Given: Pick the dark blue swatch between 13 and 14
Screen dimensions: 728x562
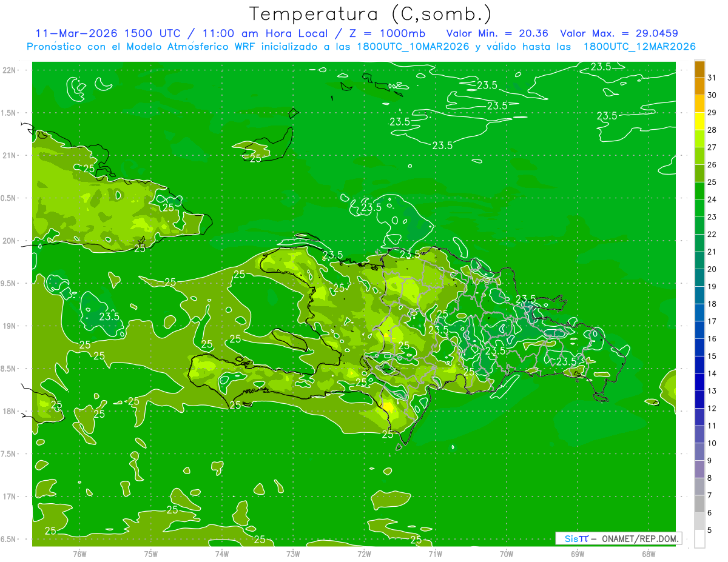Looking at the screenshot, I should pos(699,383).
